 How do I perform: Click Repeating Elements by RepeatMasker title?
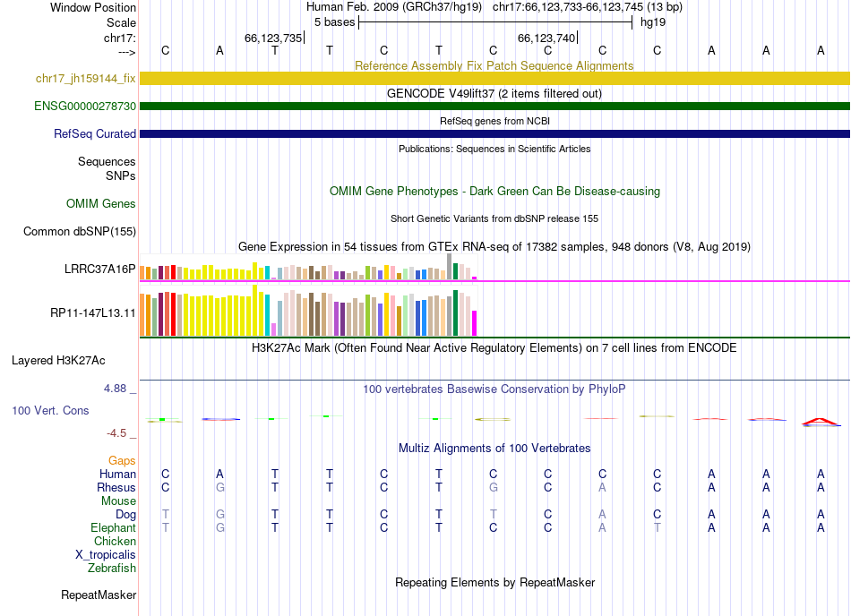(x=494, y=582)
